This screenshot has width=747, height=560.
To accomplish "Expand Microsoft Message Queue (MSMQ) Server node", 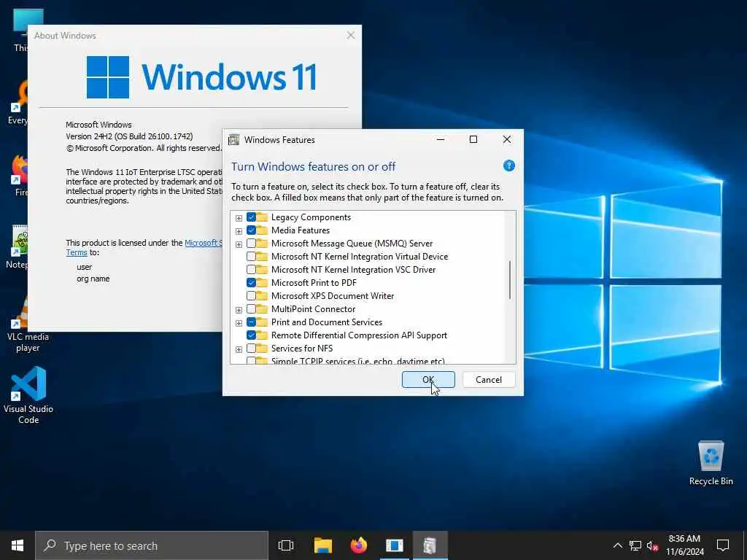I will pyautogui.click(x=239, y=244).
